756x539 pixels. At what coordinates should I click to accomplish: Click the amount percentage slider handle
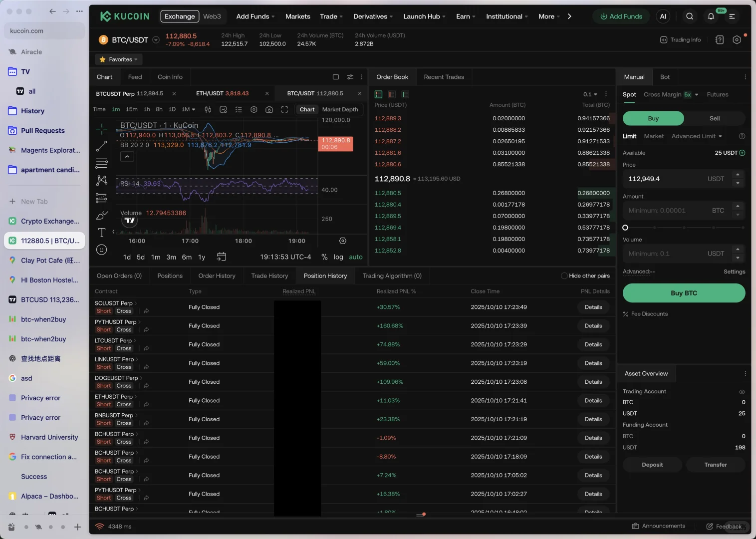tap(625, 228)
